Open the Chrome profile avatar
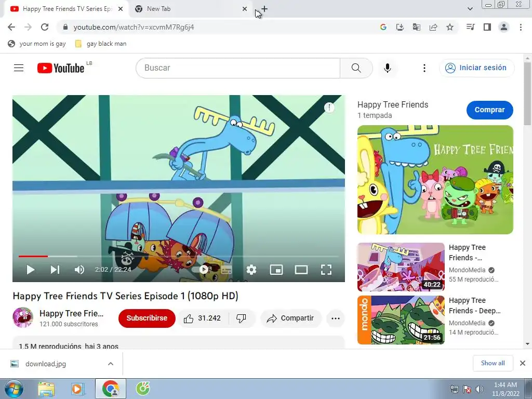 (504, 27)
